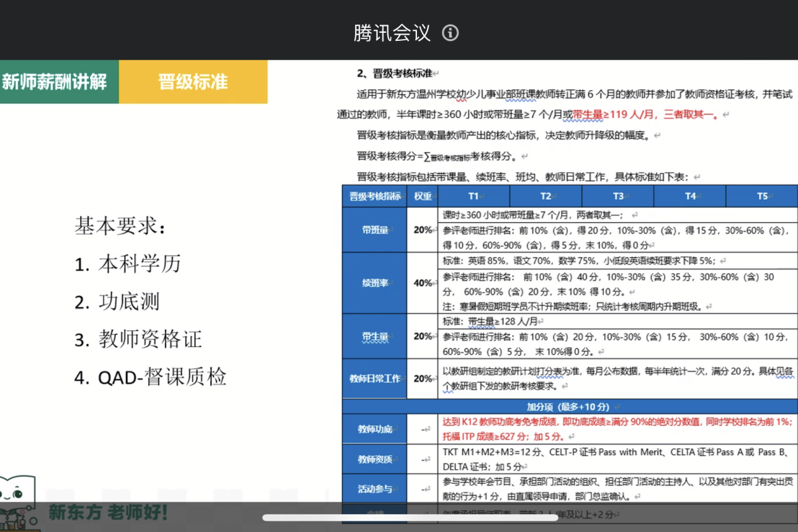Tap the 晋级考核指标 table header
798x532 pixels.
[375, 196]
